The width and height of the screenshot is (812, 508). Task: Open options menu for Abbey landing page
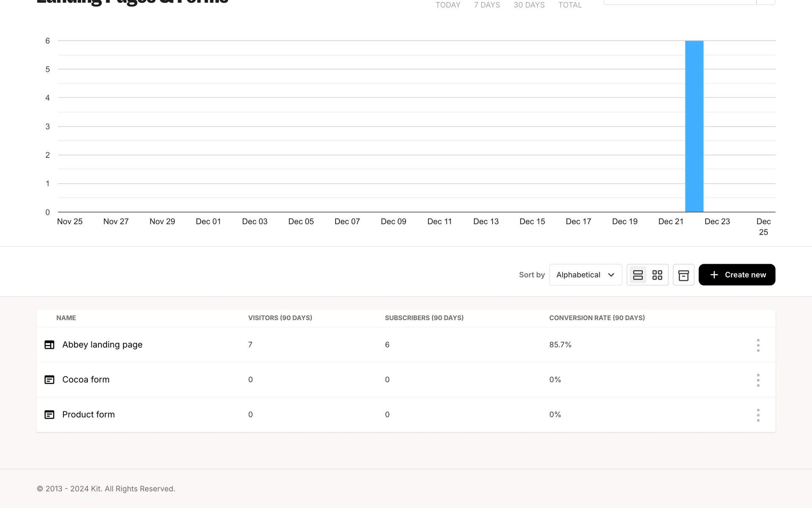click(758, 345)
